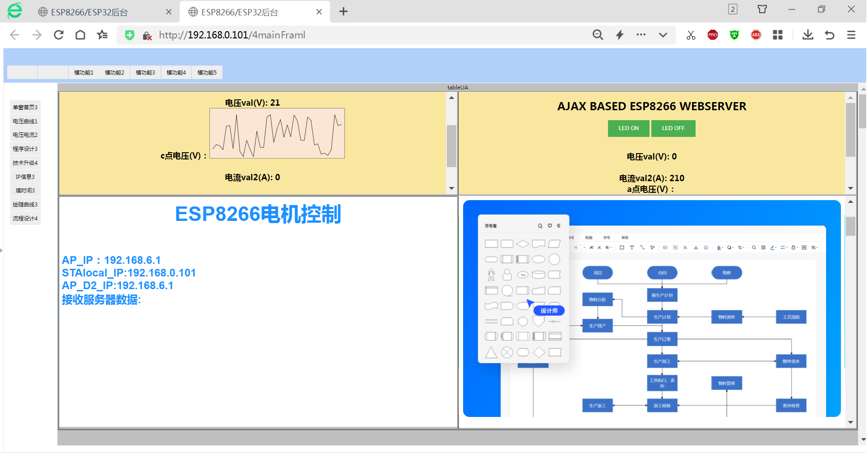The height and width of the screenshot is (454, 868).
Task: Click the voltage curve chart
Action: [x=277, y=133]
